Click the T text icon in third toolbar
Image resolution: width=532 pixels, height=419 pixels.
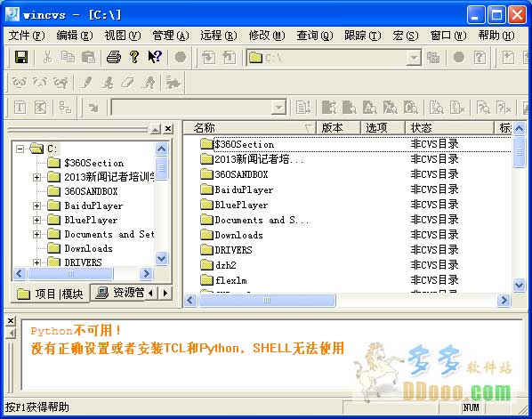click(x=20, y=108)
